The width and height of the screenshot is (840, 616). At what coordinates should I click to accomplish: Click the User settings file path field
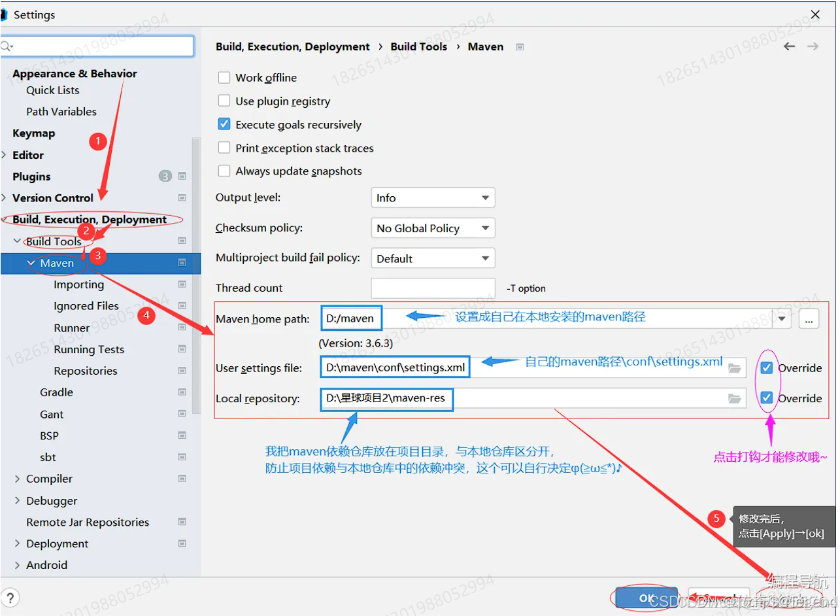533,368
